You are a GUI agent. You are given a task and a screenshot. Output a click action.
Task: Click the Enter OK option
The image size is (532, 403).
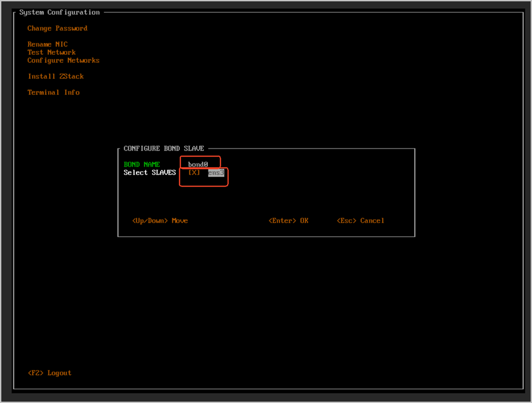pyautogui.click(x=289, y=221)
